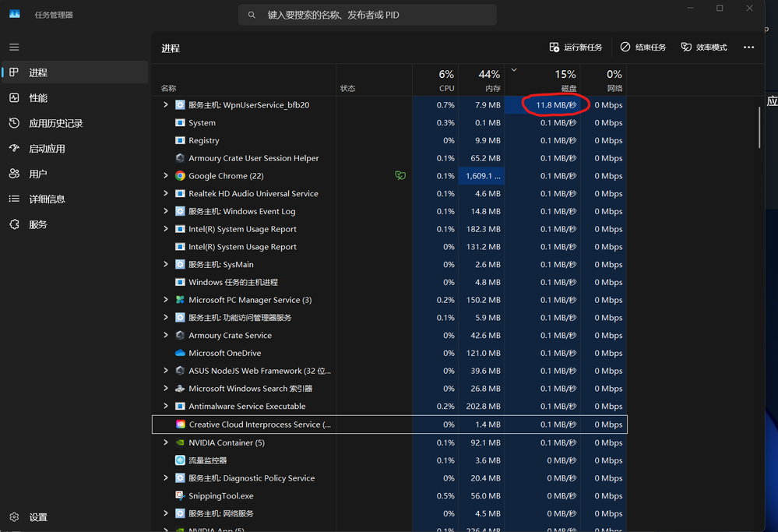Image resolution: width=778 pixels, height=532 pixels.
Task: Open the 服务 tab
Action: 76,224
